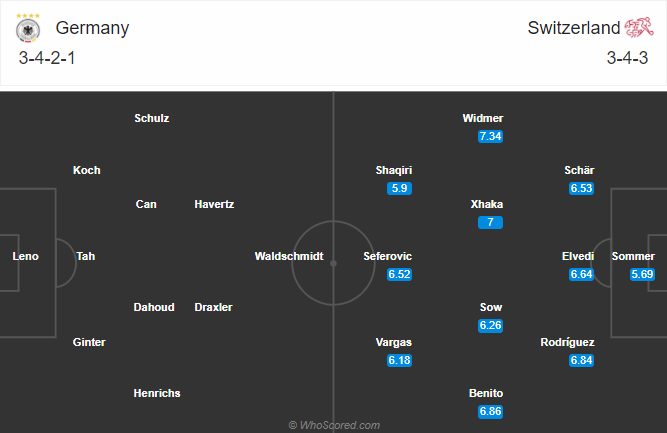Click Xhaka's rating badge showing 7
Image resolution: width=667 pixels, height=433 pixels.
point(490,222)
